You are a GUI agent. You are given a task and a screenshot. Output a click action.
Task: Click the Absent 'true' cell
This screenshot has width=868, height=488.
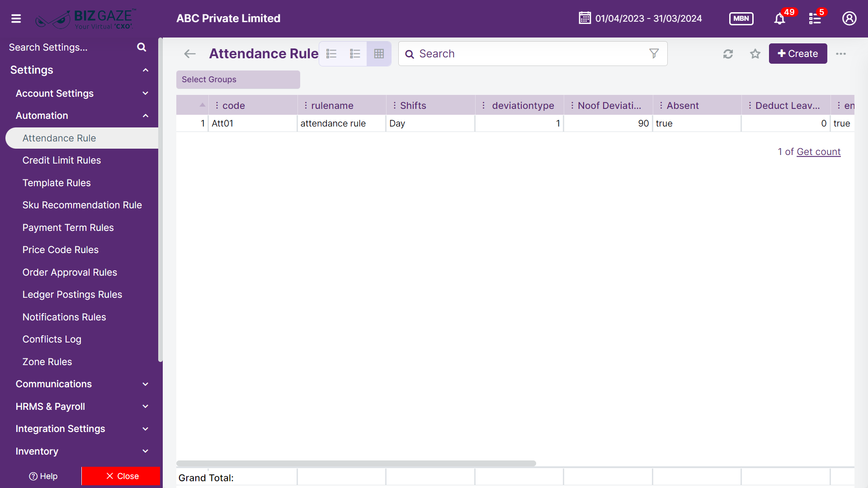coord(697,123)
